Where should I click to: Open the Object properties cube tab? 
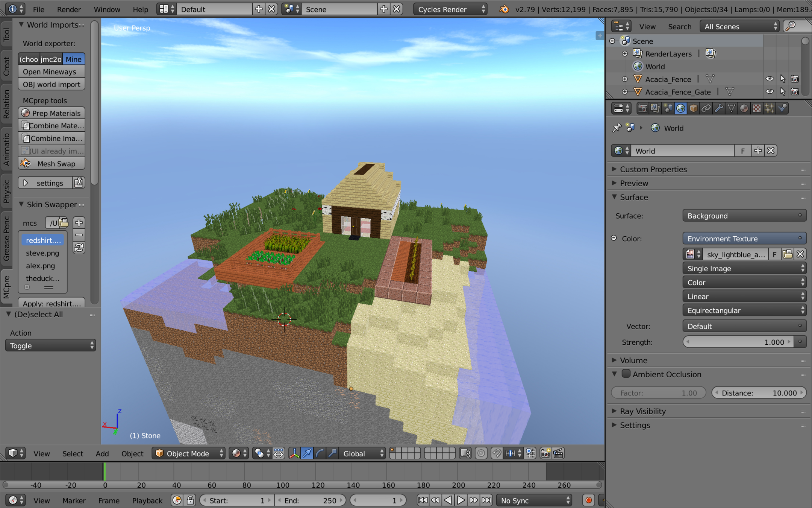coord(694,109)
